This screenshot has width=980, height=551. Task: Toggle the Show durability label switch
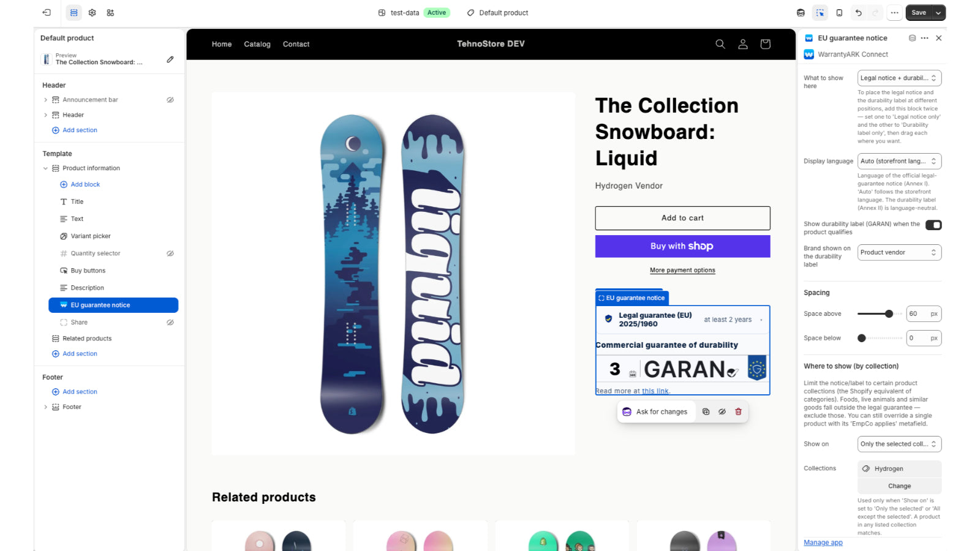(x=933, y=225)
